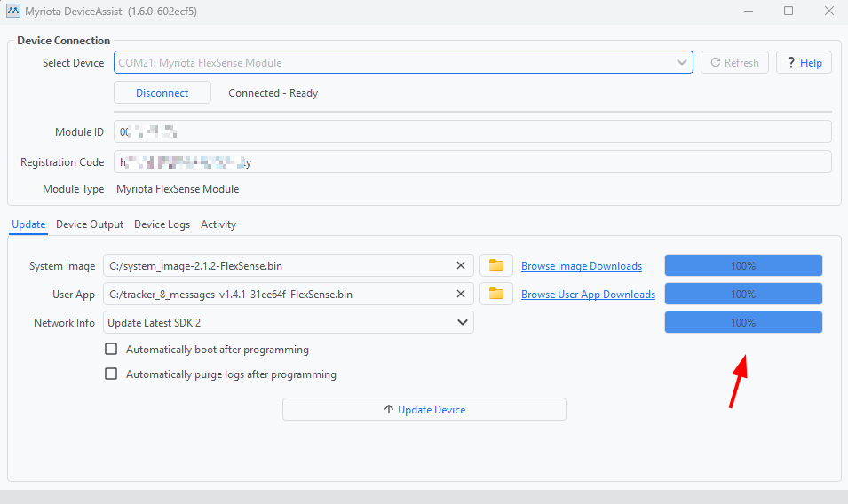This screenshot has height=504, width=848.
Task: Switch to the Update tab
Action: [28, 224]
